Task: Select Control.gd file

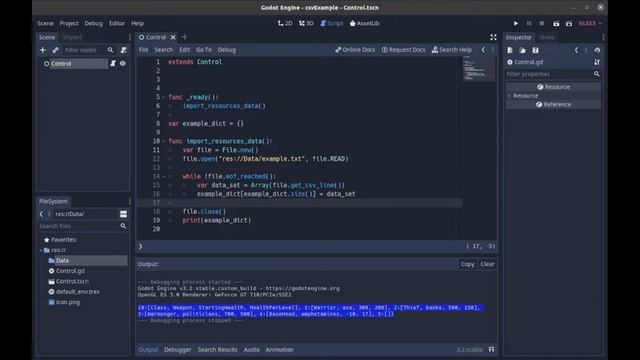Action: coord(70,271)
